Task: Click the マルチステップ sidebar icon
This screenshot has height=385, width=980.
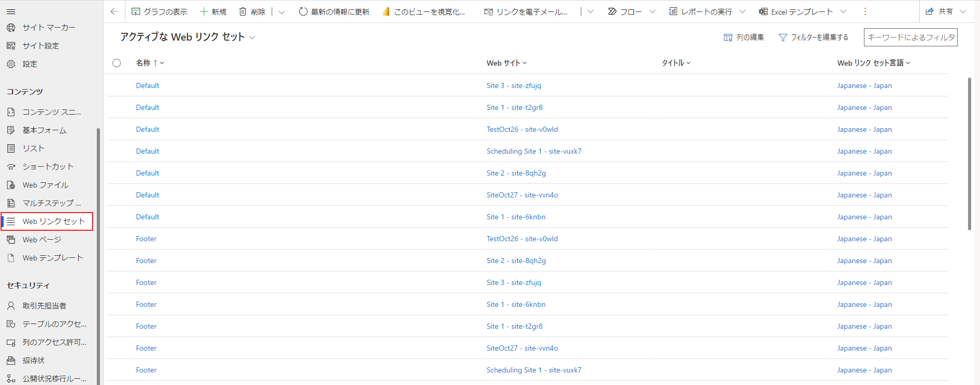Action: [x=11, y=203]
